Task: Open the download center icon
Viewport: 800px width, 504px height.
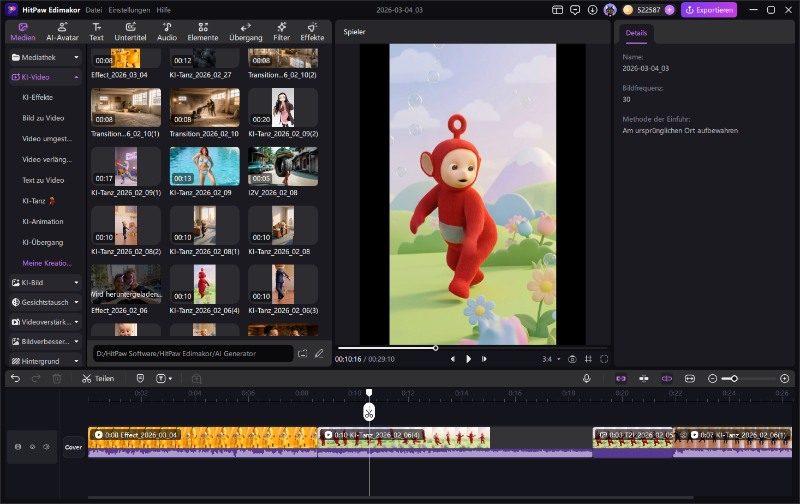Action: click(592, 10)
